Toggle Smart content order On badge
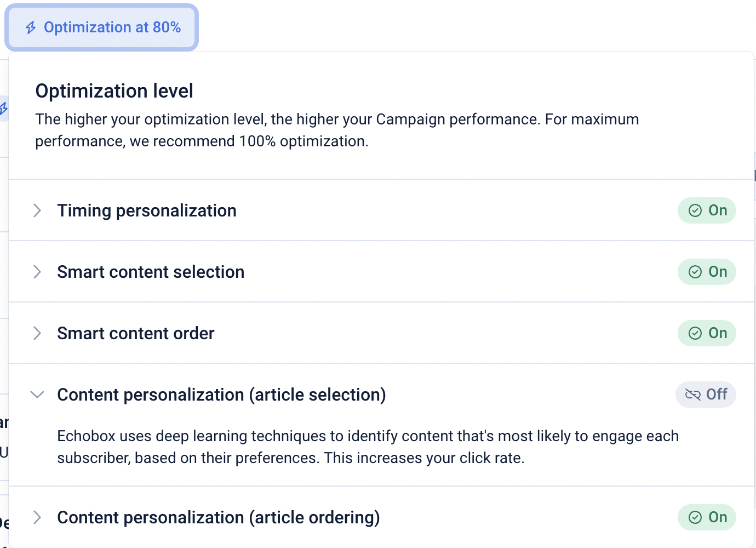The width and height of the screenshot is (756, 548). point(707,333)
